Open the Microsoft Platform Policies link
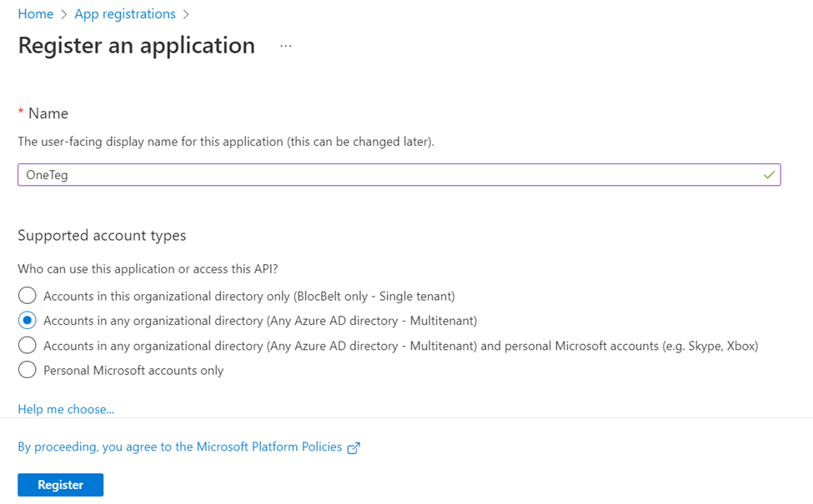The width and height of the screenshot is (813, 504). point(180,447)
